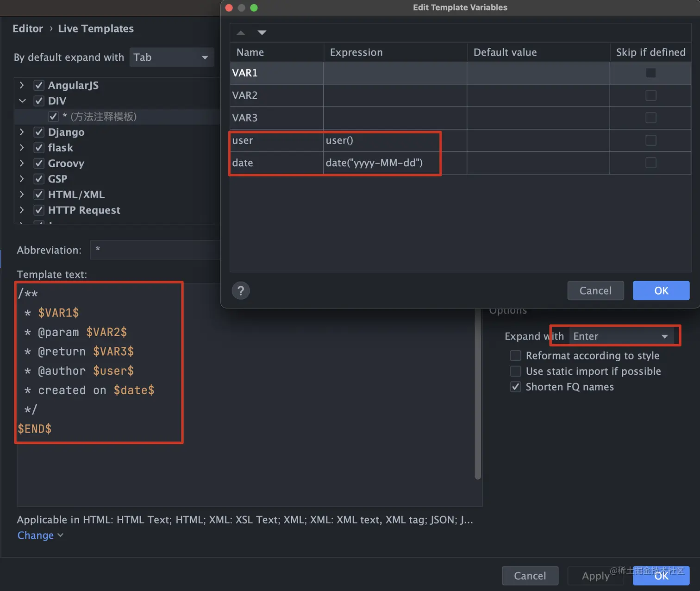Move variable up with the up arrow

pos(241,33)
